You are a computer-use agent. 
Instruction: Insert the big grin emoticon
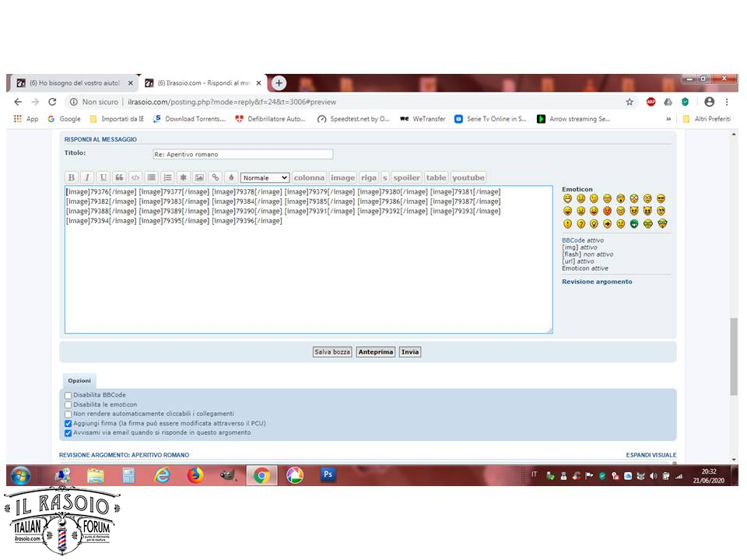coord(567,198)
